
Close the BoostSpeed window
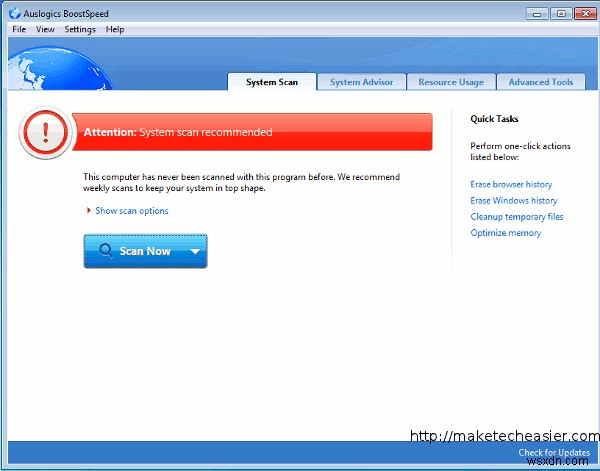tap(585, 14)
